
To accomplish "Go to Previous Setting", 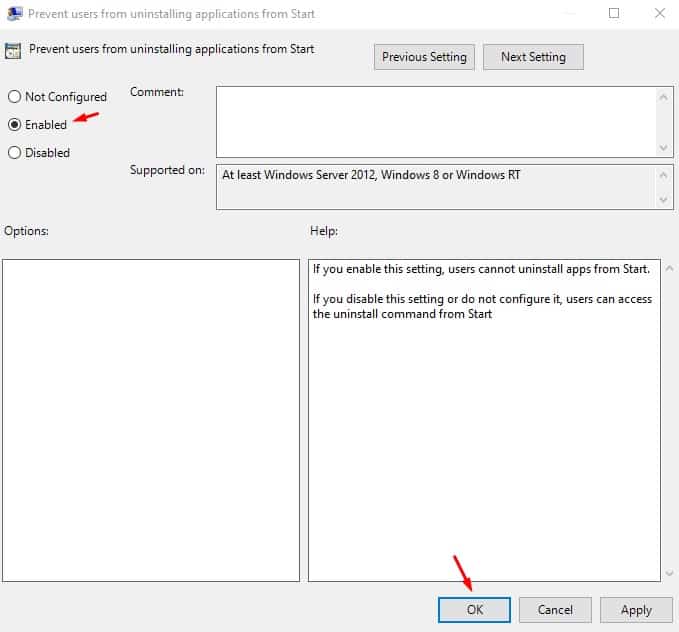I will [x=424, y=57].
